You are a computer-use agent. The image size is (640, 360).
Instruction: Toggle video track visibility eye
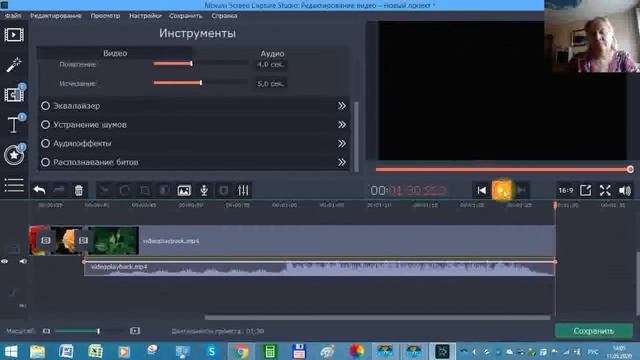(x=4, y=261)
